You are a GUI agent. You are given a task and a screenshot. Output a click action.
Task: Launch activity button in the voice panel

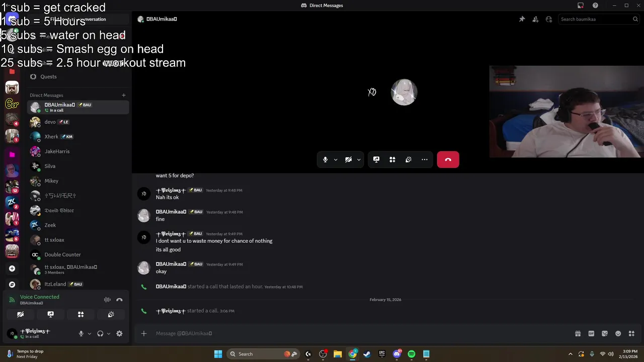pos(80,314)
